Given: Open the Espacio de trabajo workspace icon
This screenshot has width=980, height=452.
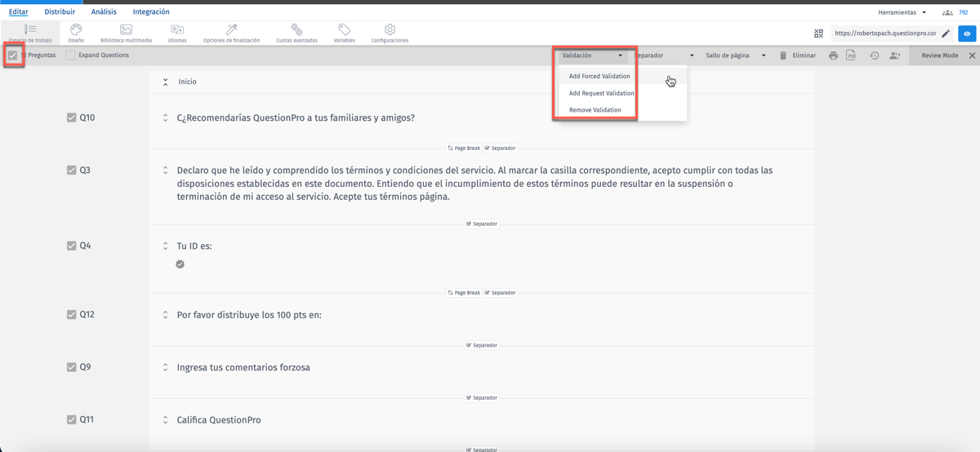Looking at the screenshot, I should tap(30, 29).
